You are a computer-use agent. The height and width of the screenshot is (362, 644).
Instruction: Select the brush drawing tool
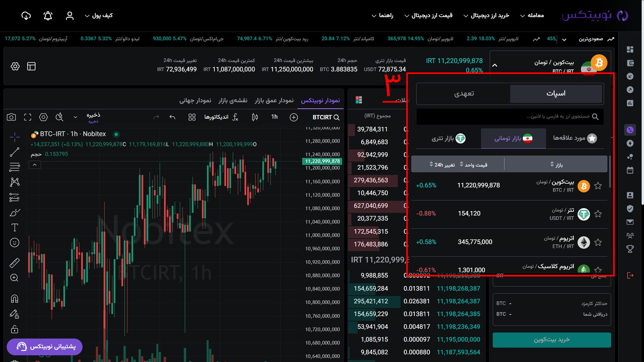[14, 213]
